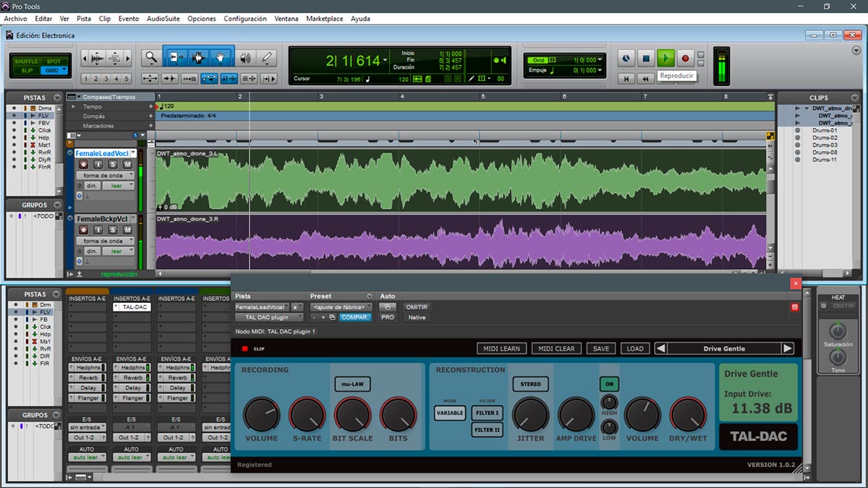Enable SLIP edit mode
Image resolution: width=868 pixels, height=488 pixels.
(x=26, y=70)
